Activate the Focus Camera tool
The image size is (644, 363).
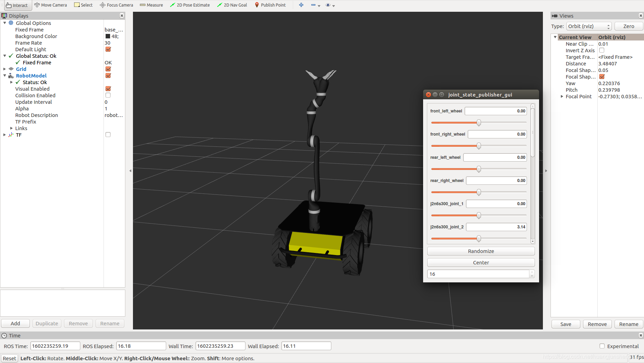[x=116, y=5]
